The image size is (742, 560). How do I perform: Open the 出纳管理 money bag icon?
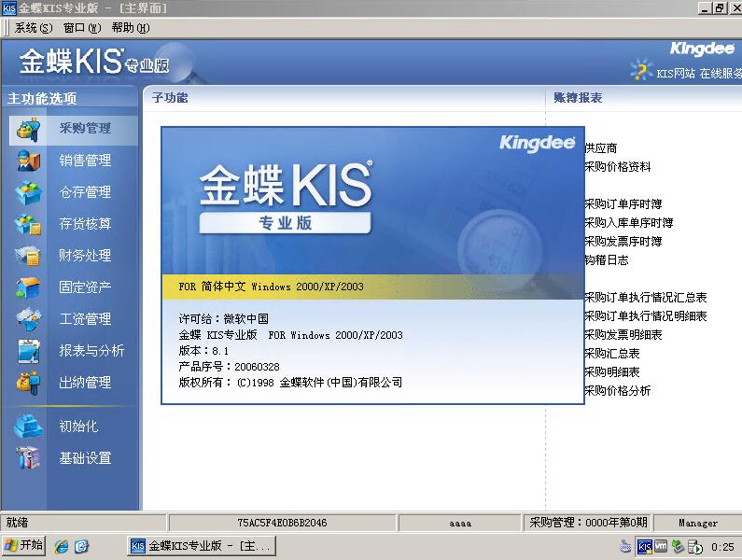click(28, 383)
